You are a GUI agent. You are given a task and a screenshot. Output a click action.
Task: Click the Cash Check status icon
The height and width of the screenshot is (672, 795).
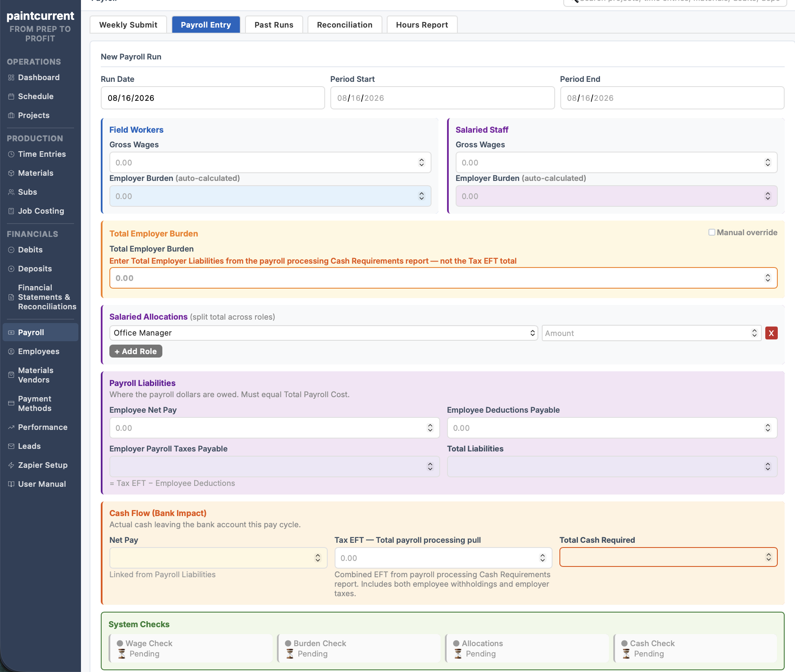[624, 644]
